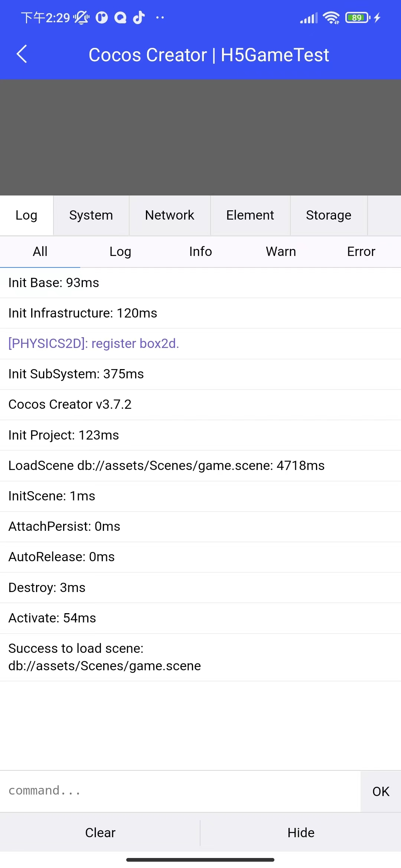Focus the command input field
The height and width of the screenshot is (868, 401).
(x=180, y=791)
